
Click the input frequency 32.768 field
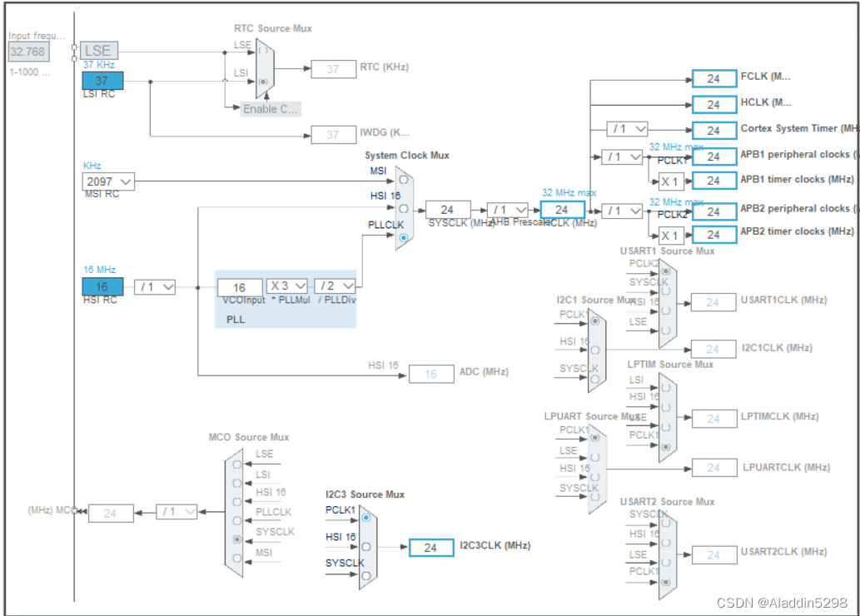point(28,52)
